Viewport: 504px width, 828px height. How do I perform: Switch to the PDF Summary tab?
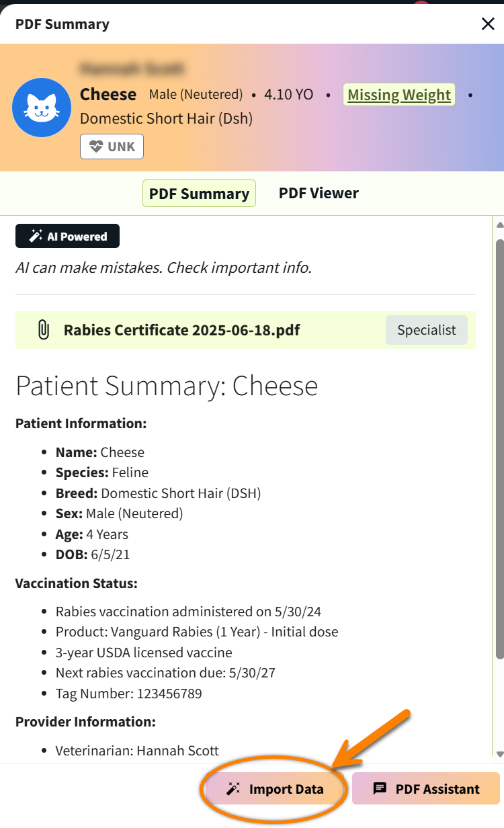coord(199,194)
